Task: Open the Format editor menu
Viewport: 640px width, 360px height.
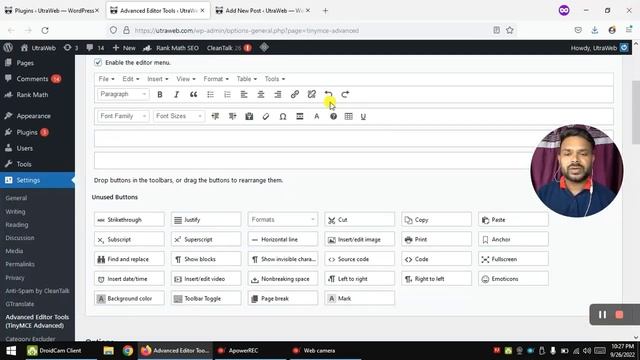Action: click(216, 79)
